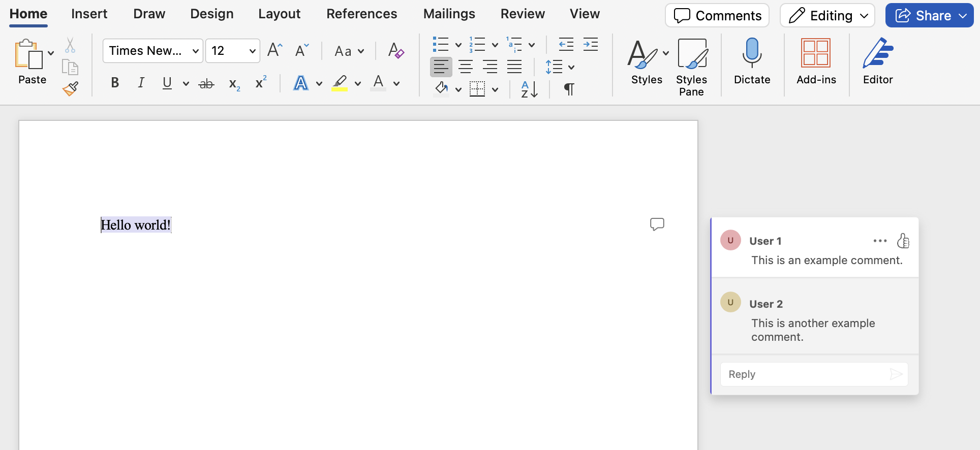This screenshot has height=450, width=980.
Task: Click the Share button
Action: 929,15
